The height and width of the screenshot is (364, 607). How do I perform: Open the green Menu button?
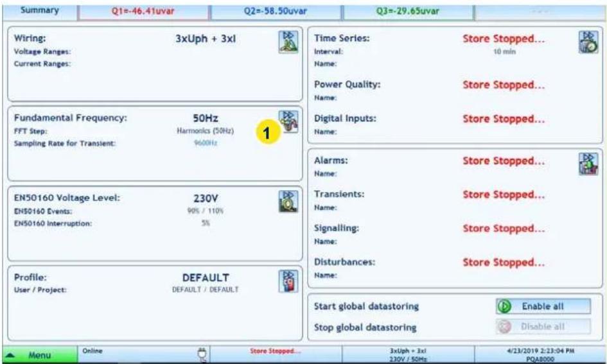tap(39, 355)
